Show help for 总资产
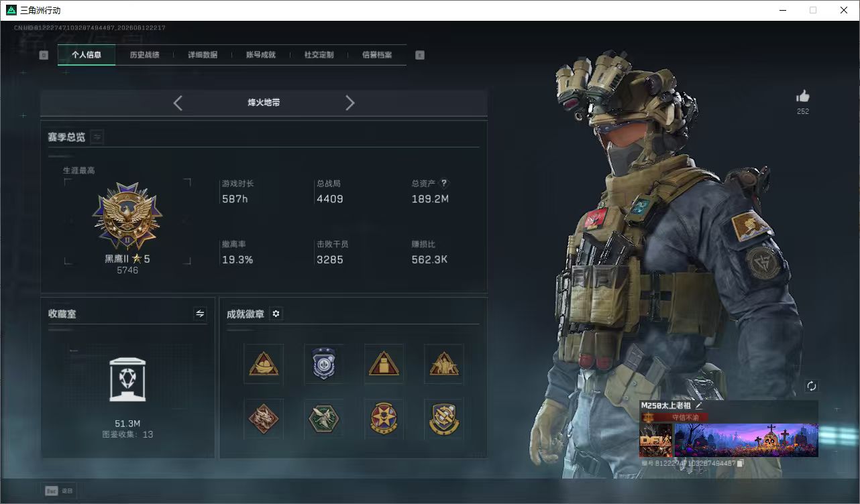This screenshot has height=504, width=860. pyautogui.click(x=443, y=183)
